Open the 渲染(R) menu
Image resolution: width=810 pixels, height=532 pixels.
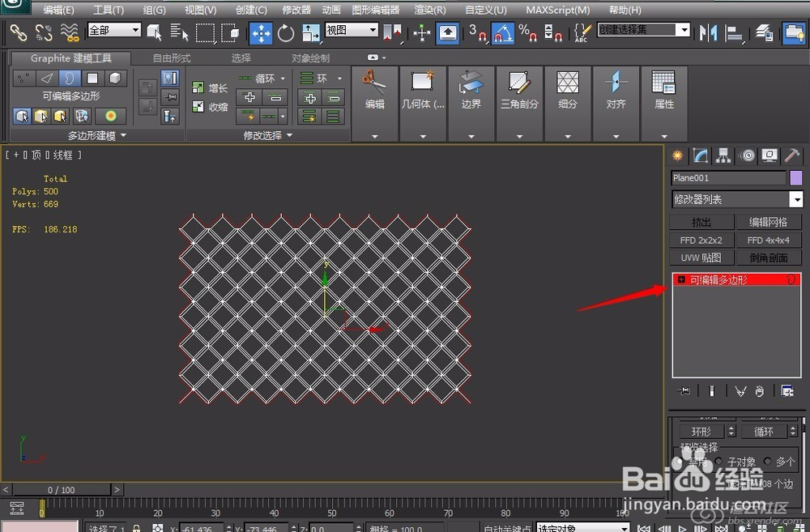(430, 10)
